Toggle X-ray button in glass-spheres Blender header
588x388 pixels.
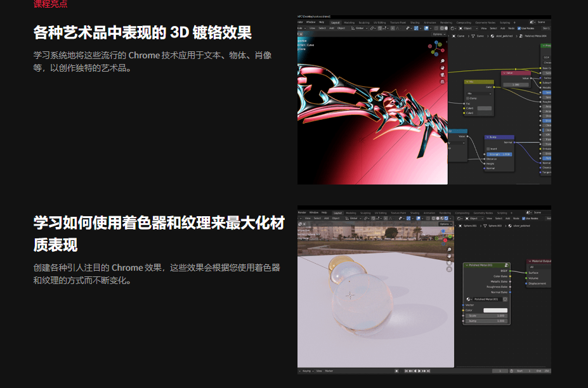pyautogui.click(x=428, y=218)
